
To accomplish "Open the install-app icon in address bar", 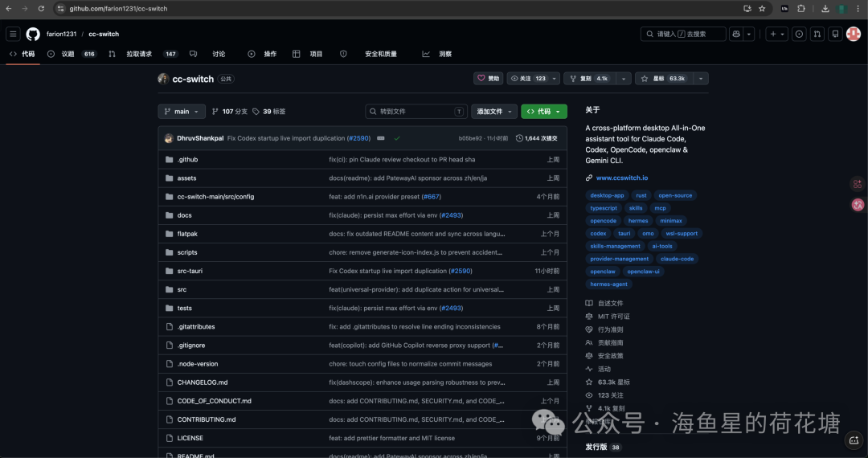I will 747,8.
